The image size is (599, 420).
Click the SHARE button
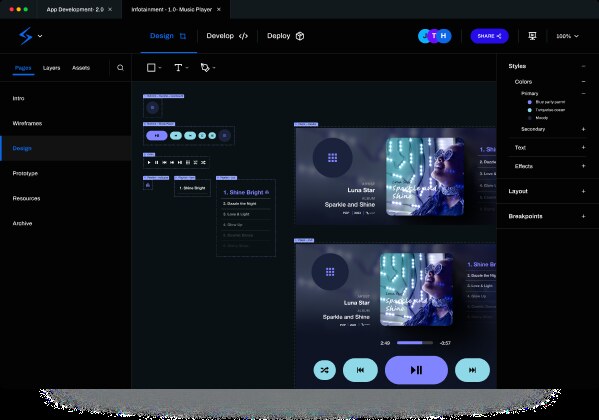(489, 36)
